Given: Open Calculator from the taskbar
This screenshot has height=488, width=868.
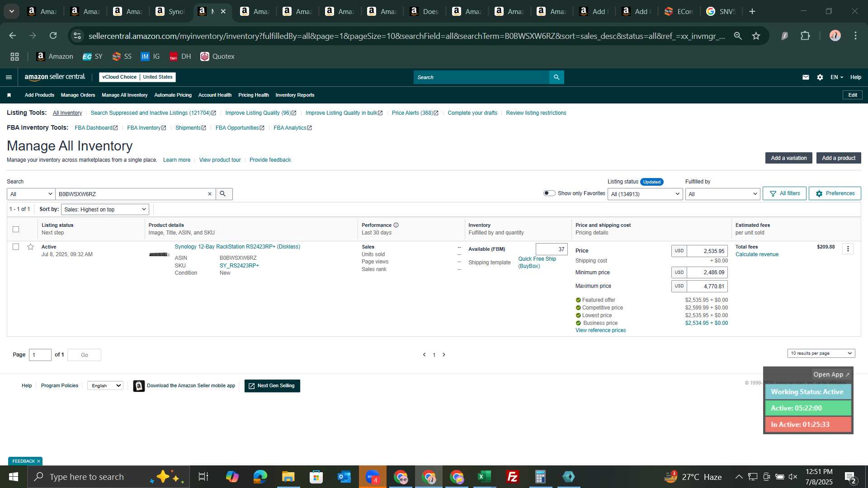Looking at the screenshot, I should tap(540, 477).
